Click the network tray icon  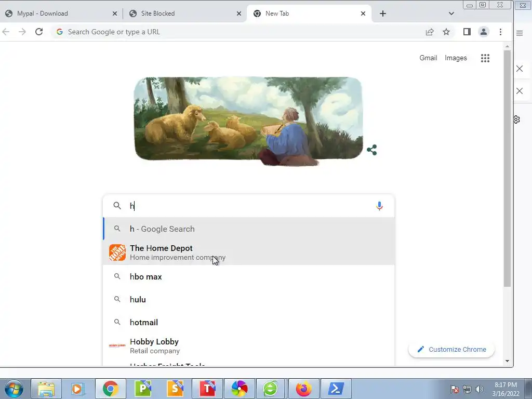tap(467, 389)
